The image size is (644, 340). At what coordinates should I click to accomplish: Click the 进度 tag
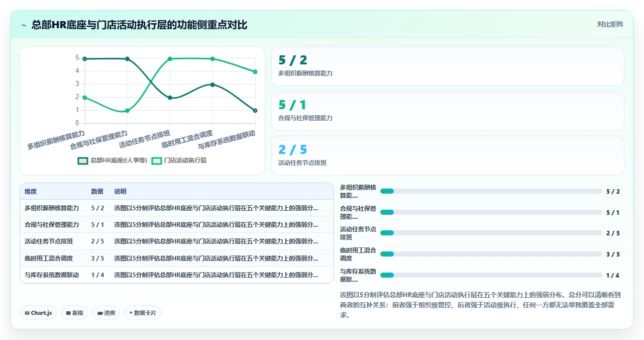(105, 313)
